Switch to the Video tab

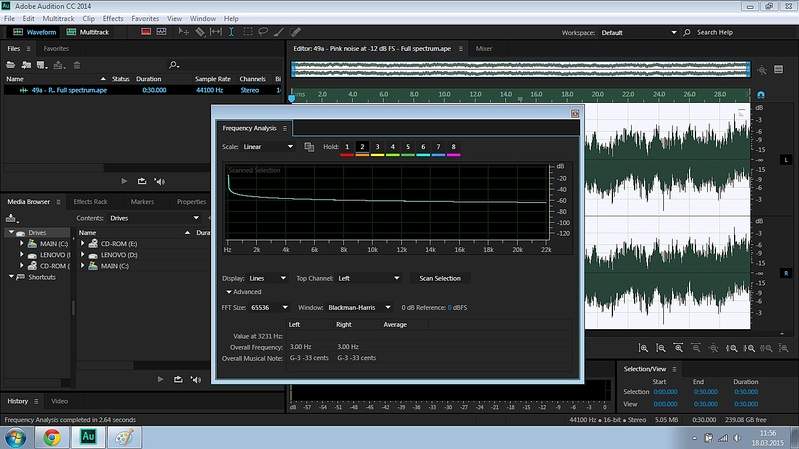pos(60,401)
